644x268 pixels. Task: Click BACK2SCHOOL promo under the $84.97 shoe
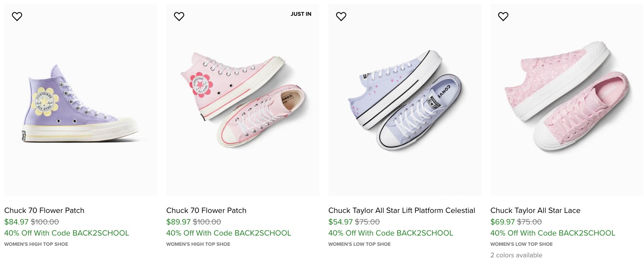(67, 233)
